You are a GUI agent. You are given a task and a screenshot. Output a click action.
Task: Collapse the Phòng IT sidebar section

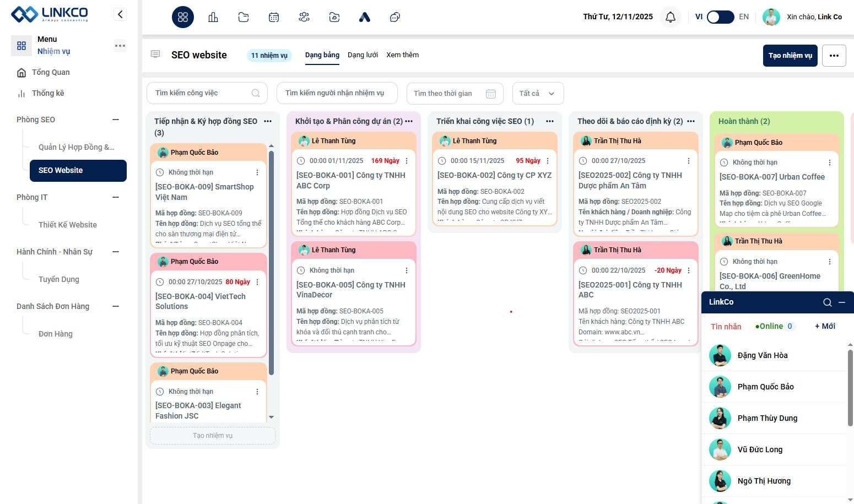116,197
